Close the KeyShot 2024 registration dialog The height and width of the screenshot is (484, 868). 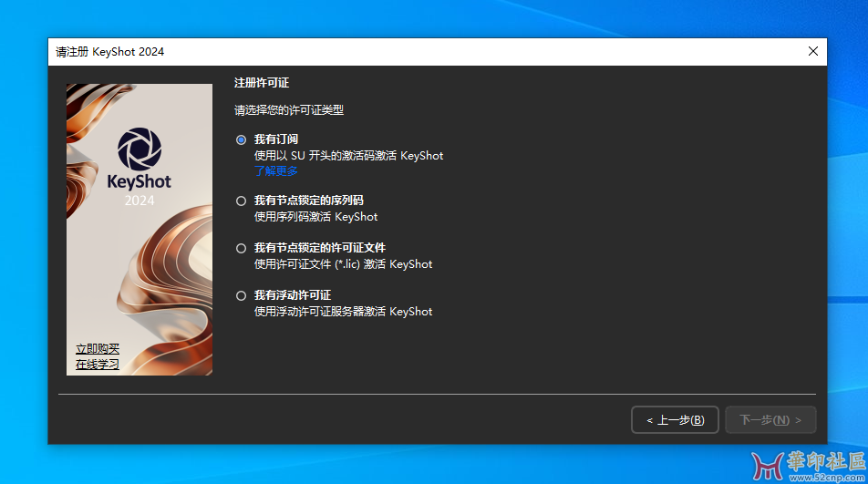click(812, 51)
